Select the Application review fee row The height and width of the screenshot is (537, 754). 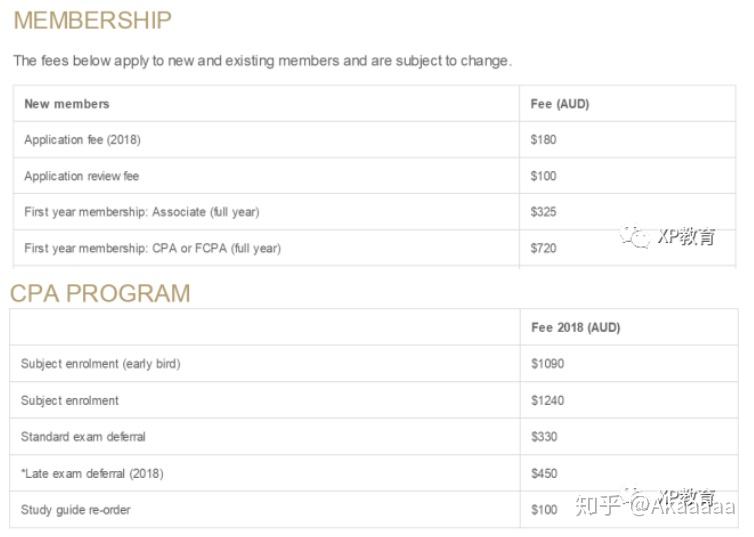81,176
